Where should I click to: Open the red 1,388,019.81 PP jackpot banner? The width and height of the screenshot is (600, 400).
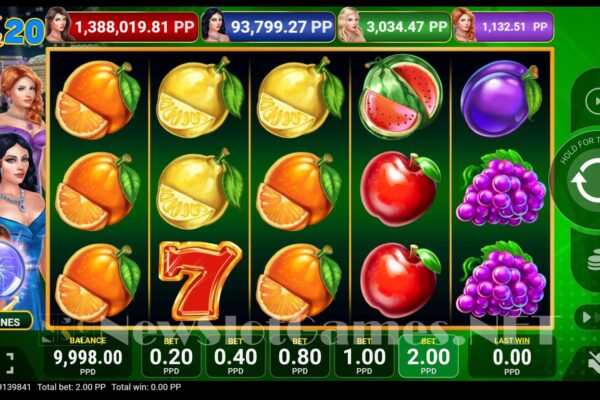[x=122, y=27]
